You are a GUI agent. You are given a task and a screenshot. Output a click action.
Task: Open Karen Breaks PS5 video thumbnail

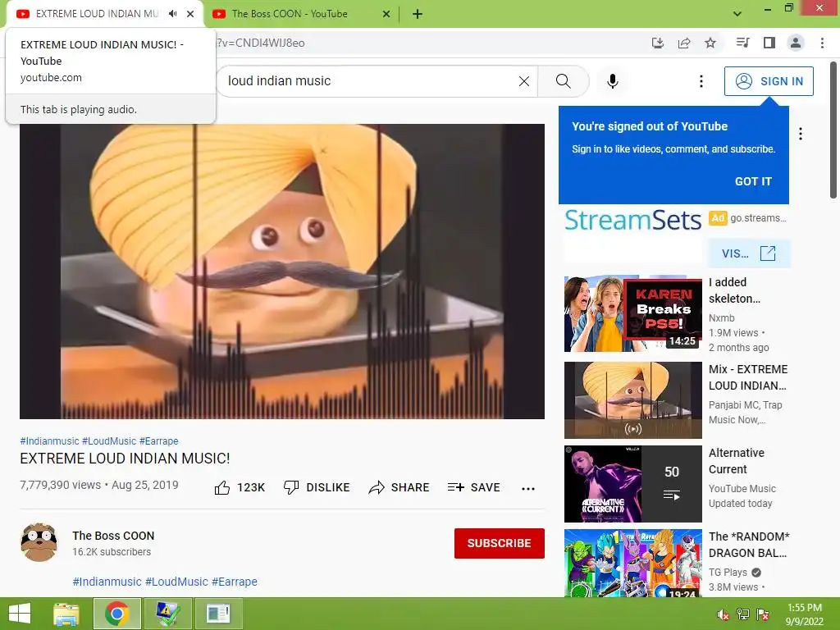pos(632,314)
